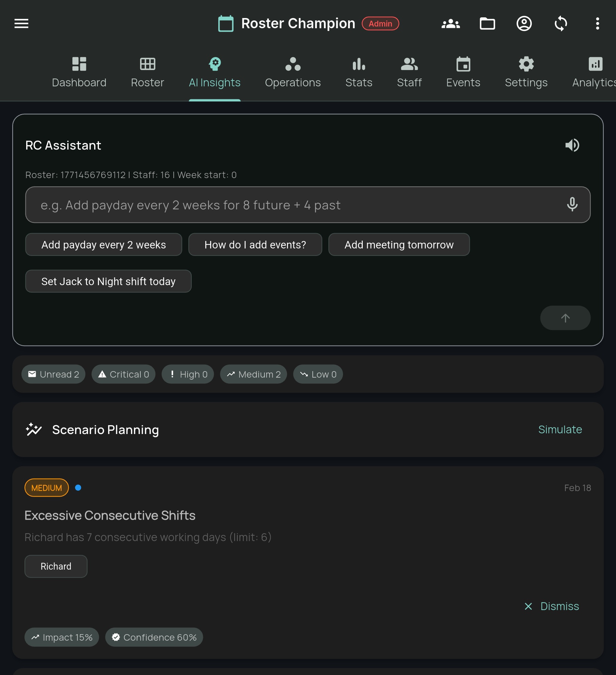Open the hamburger navigation menu
This screenshot has height=675, width=616.
click(x=21, y=23)
